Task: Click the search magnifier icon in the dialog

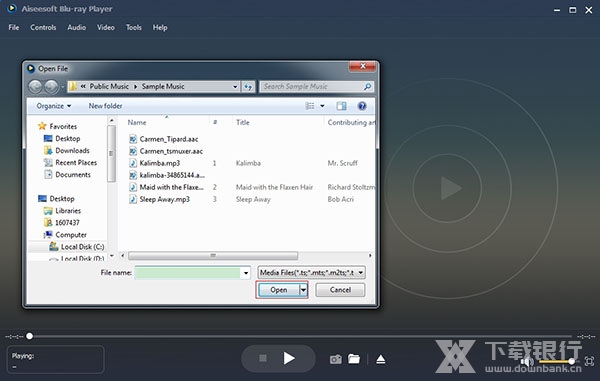Action: pyautogui.click(x=367, y=87)
